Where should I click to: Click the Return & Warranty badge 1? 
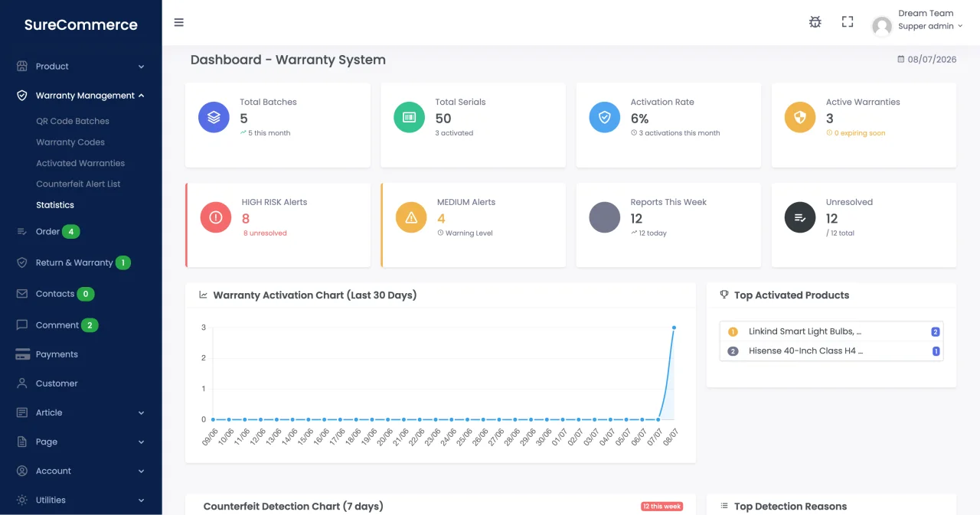[x=123, y=262]
